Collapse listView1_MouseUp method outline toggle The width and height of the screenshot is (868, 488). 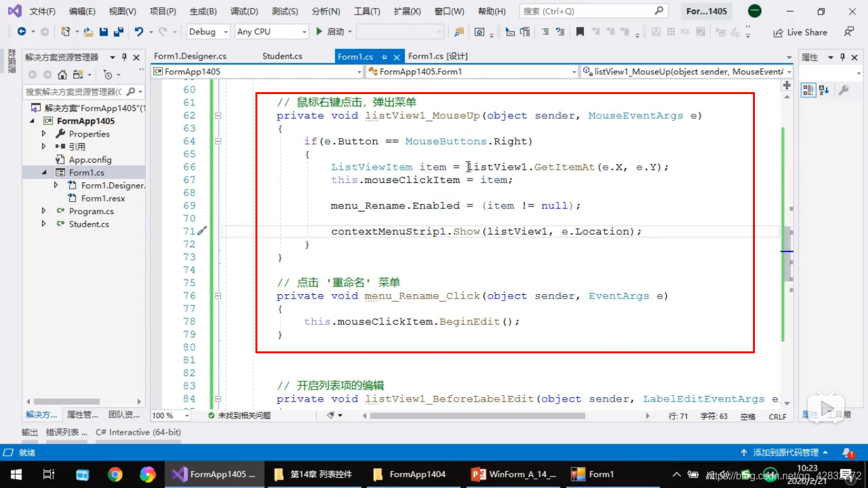pos(218,116)
